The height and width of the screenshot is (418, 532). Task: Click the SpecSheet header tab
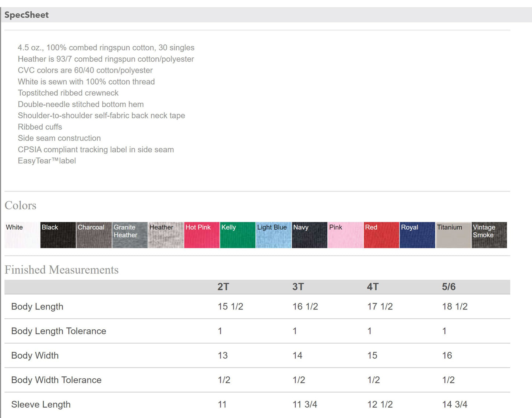[27, 15]
